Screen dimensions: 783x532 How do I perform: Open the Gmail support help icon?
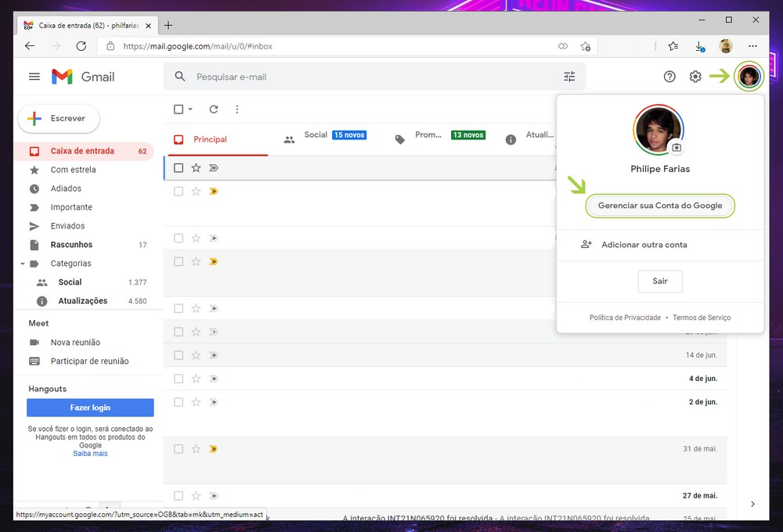(669, 77)
